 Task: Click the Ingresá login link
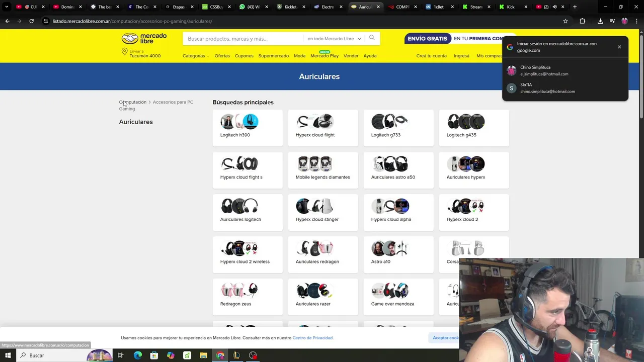click(461, 56)
